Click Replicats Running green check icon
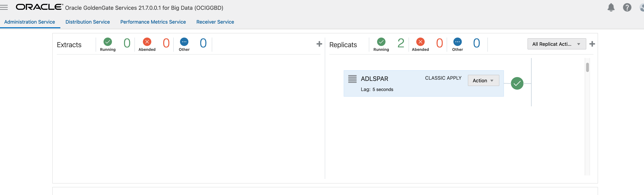This screenshot has height=195, width=644. click(381, 42)
